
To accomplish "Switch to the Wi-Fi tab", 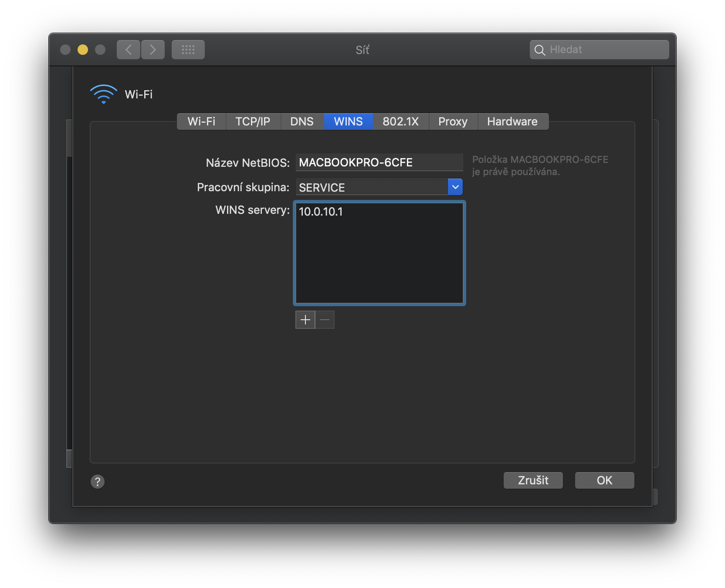I will coord(201,122).
